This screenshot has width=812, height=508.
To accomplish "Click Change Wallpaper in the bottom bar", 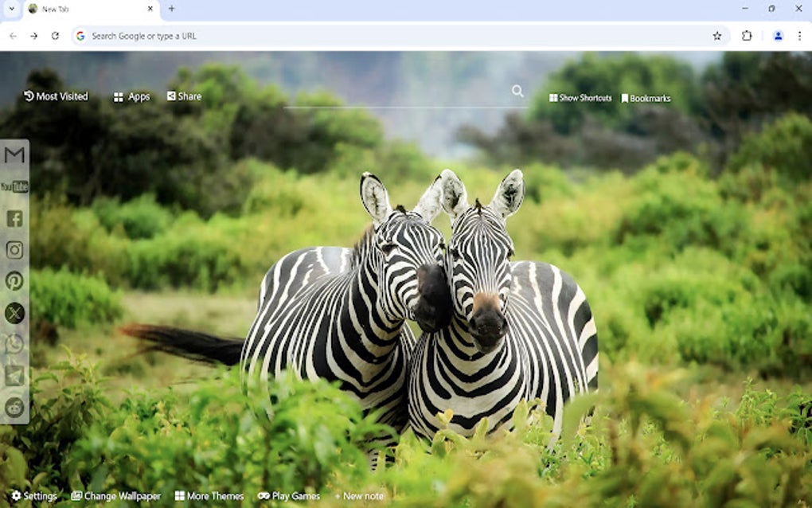I will [x=116, y=495].
